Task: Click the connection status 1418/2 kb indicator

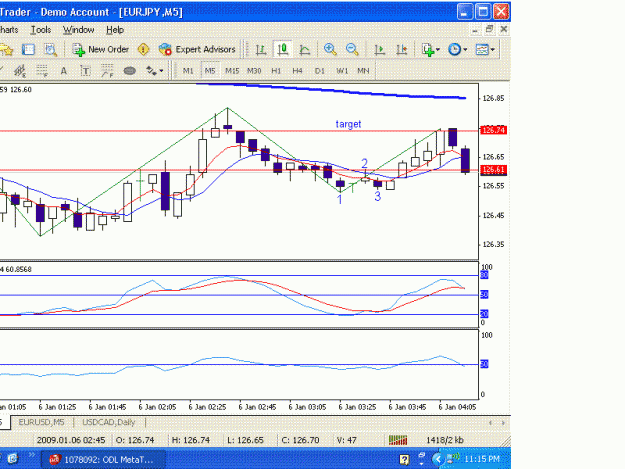Action: click(445, 440)
